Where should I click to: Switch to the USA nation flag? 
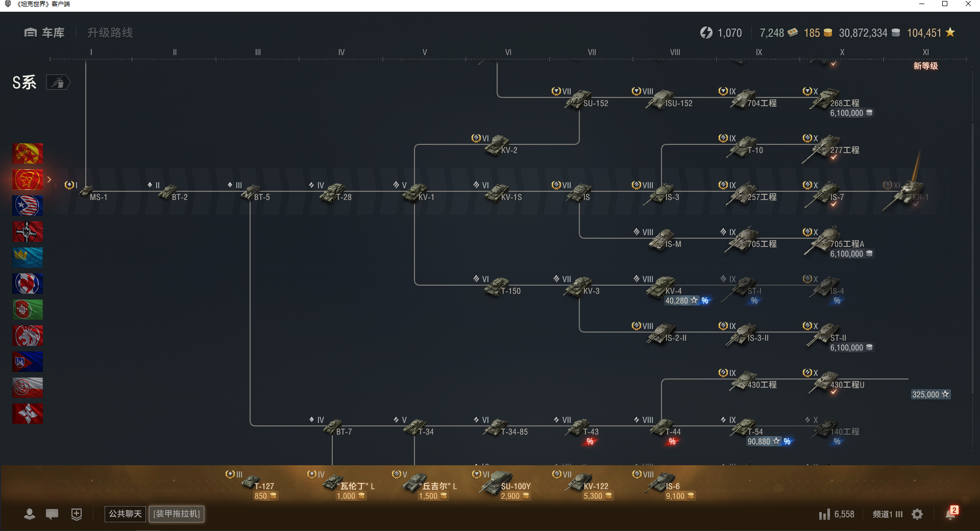coord(28,206)
